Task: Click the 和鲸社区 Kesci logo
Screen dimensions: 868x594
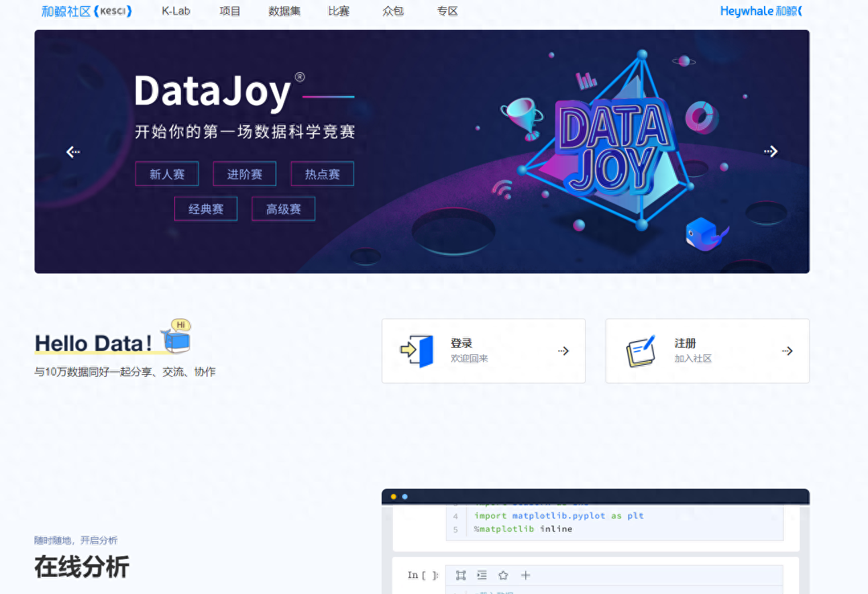Action: 87,11
